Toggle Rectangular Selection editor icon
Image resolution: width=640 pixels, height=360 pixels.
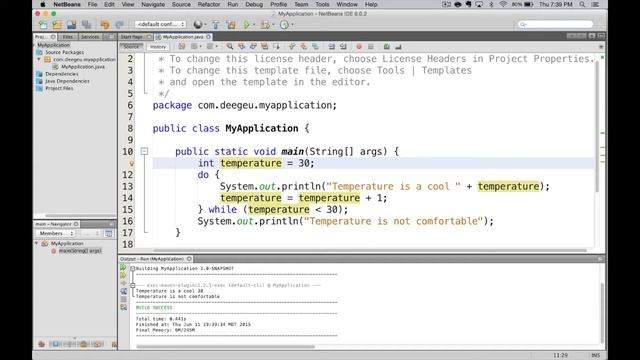coord(276,47)
